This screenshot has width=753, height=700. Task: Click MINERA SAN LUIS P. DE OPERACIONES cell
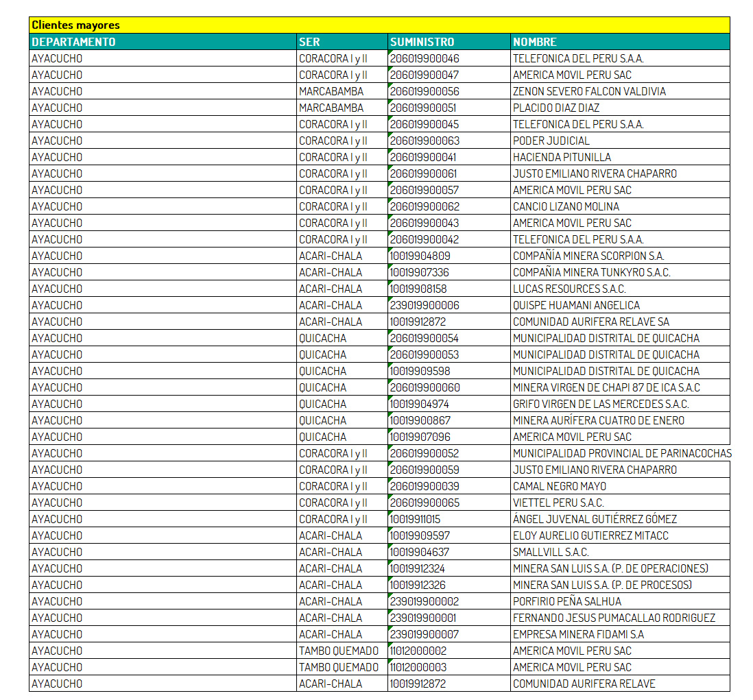(x=620, y=568)
